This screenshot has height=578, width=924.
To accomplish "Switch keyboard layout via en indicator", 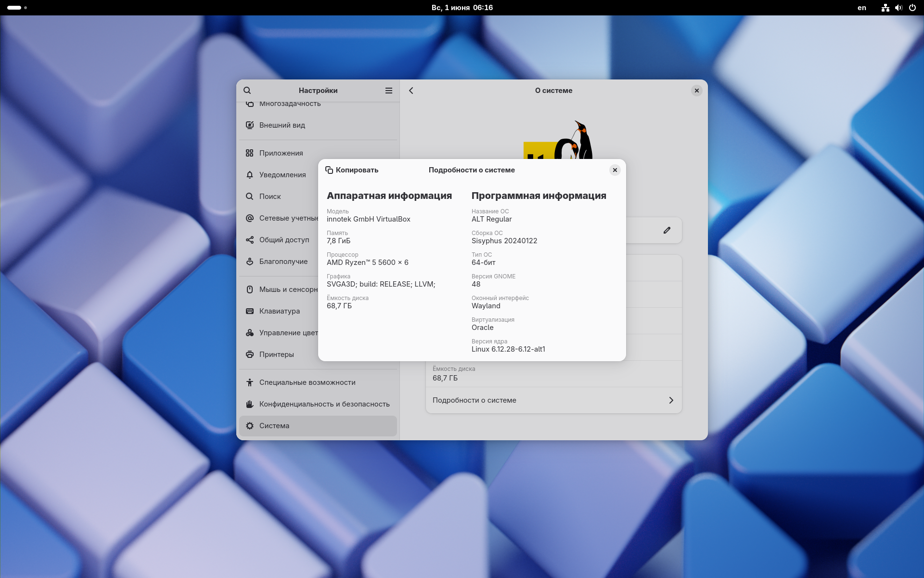I will click(861, 8).
